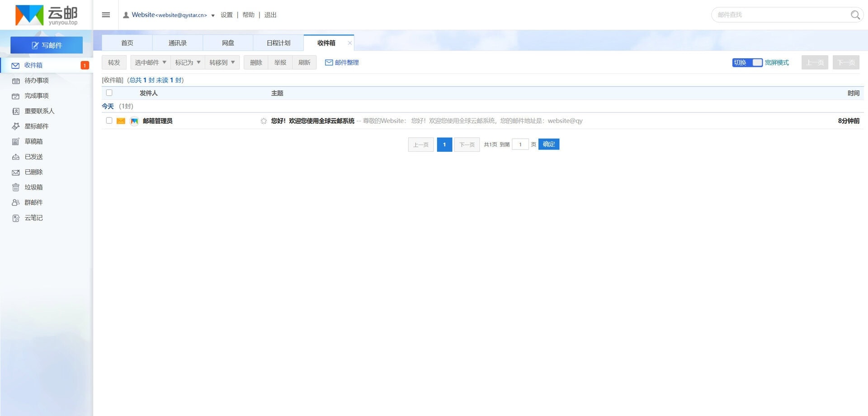Viewport: 868px width, 416px height.
Task: Click the hamburger menu icon
Action: (106, 14)
